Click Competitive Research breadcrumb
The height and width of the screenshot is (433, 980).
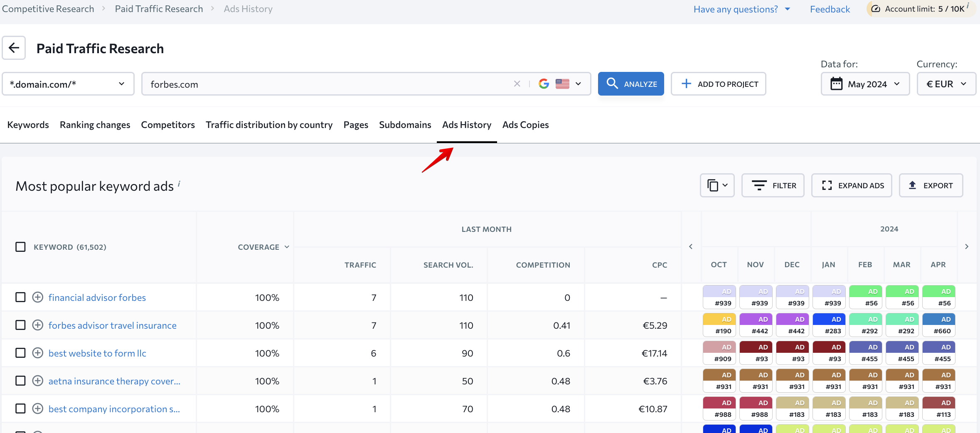pos(48,9)
